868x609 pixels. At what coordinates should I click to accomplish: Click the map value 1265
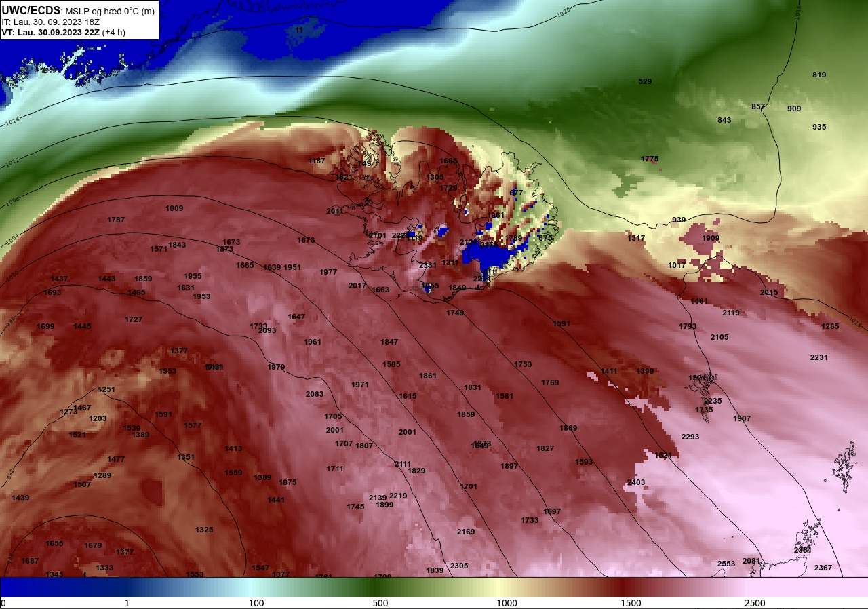pyautogui.click(x=830, y=326)
